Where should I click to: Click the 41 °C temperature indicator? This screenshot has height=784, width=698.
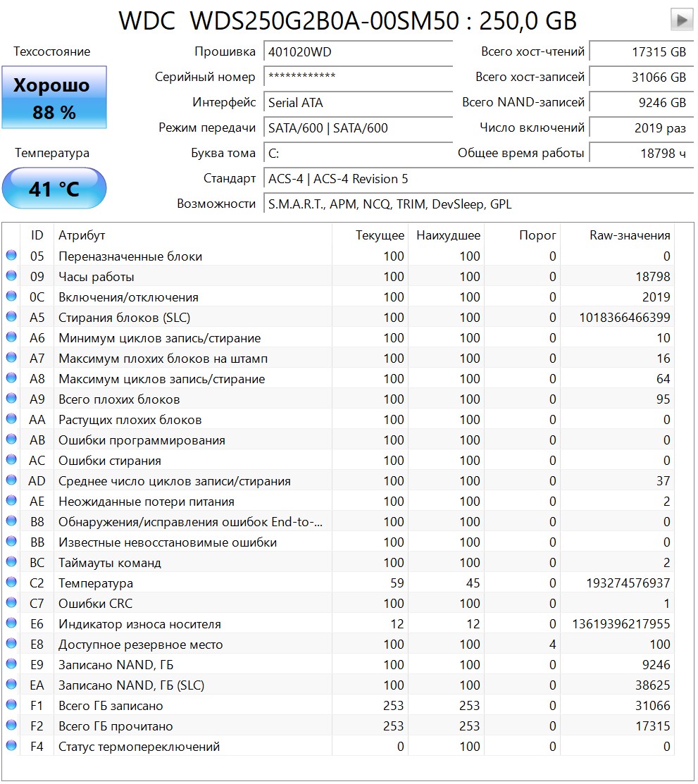pyautogui.click(x=54, y=189)
